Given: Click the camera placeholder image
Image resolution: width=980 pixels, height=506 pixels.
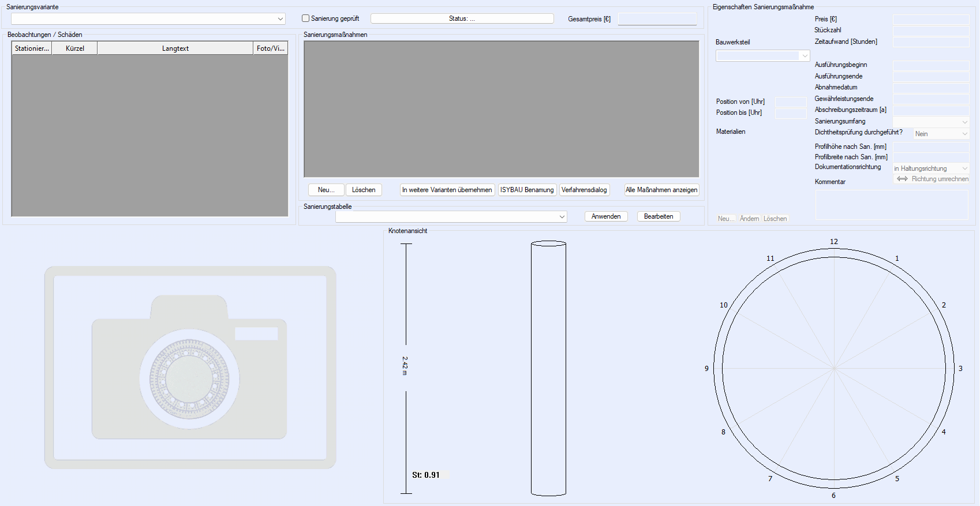Looking at the screenshot, I should 190,367.
